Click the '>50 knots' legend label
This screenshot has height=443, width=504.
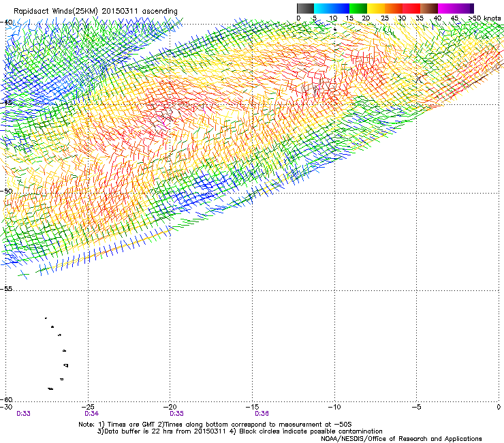484,18
